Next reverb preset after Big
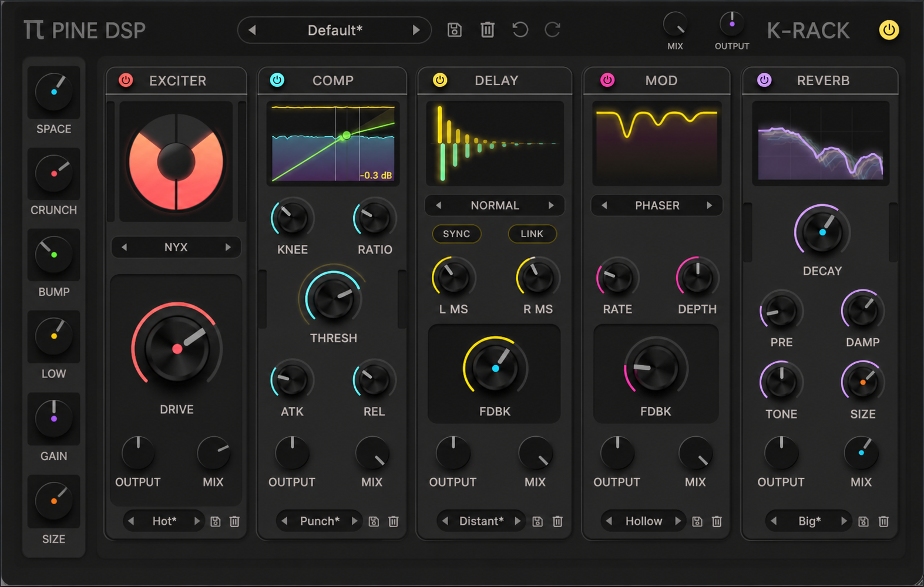Screen dimensions: 924x587 pyautogui.click(x=844, y=521)
